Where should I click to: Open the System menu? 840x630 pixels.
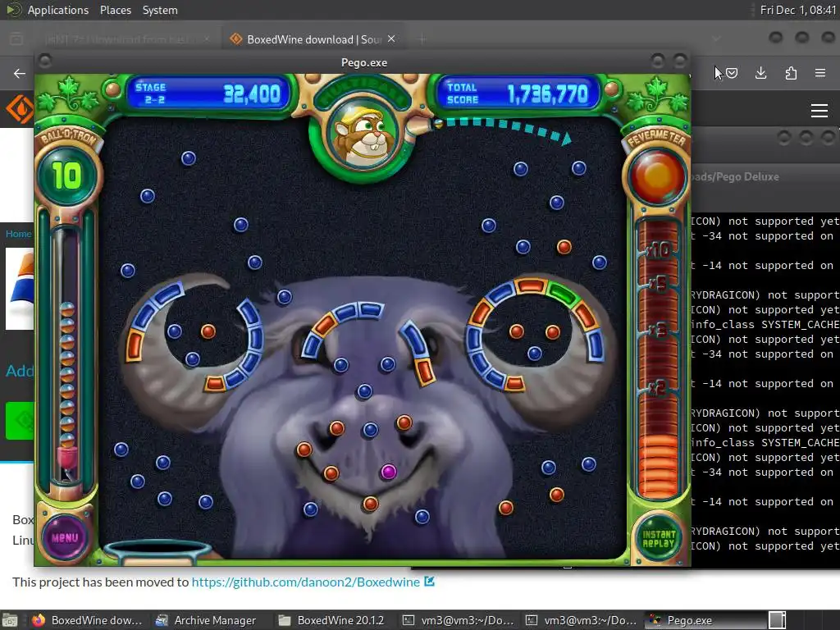pyautogui.click(x=160, y=10)
